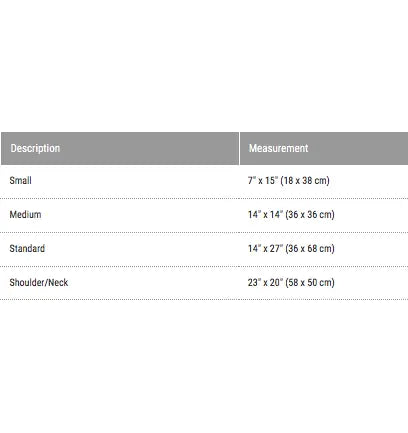This screenshot has width=408, height=433.
Task: Click the Description column header
Action: (35, 148)
